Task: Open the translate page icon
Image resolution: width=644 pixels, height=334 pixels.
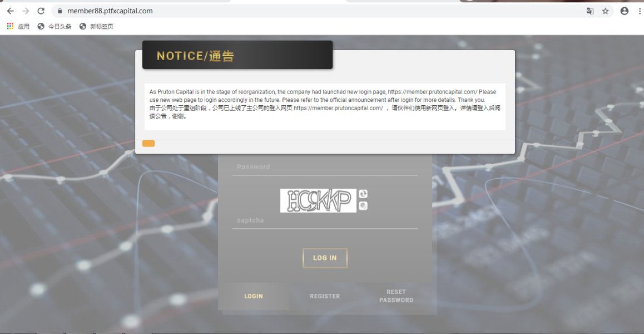Action: (590, 11)
